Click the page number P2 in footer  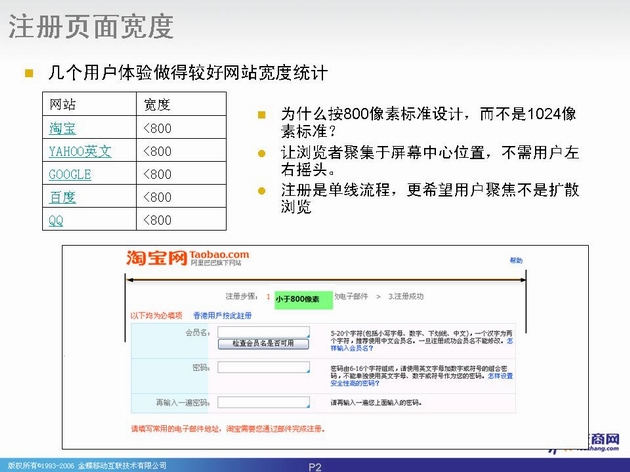click(x=315, y=467)
